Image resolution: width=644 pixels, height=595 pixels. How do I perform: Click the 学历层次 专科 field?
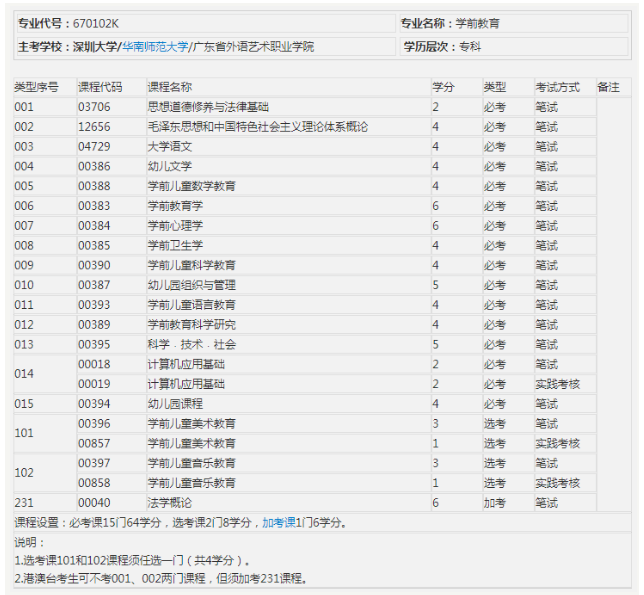[514, 47]
